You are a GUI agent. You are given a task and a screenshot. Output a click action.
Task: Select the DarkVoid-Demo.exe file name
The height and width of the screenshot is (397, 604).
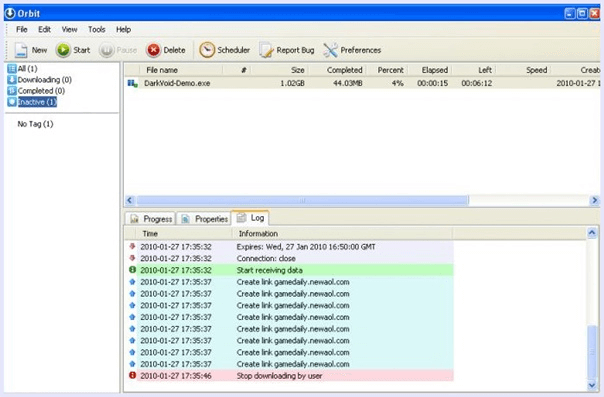(177, 83)
